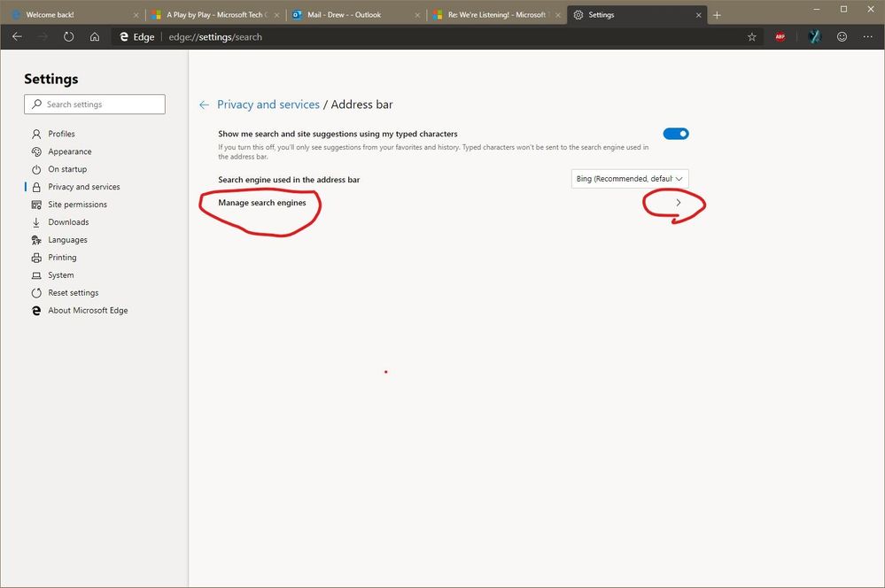This screenshot has height=588, width=885.
Task: Open About Microsoft Edge section
Action: (x=88, y=310)
